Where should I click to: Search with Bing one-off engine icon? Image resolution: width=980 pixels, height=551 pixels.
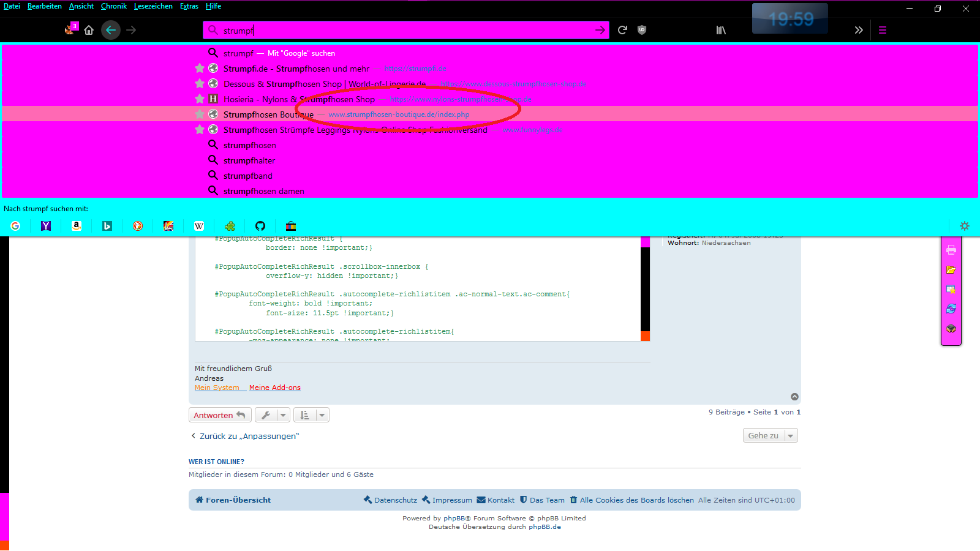tap(107, 226)
